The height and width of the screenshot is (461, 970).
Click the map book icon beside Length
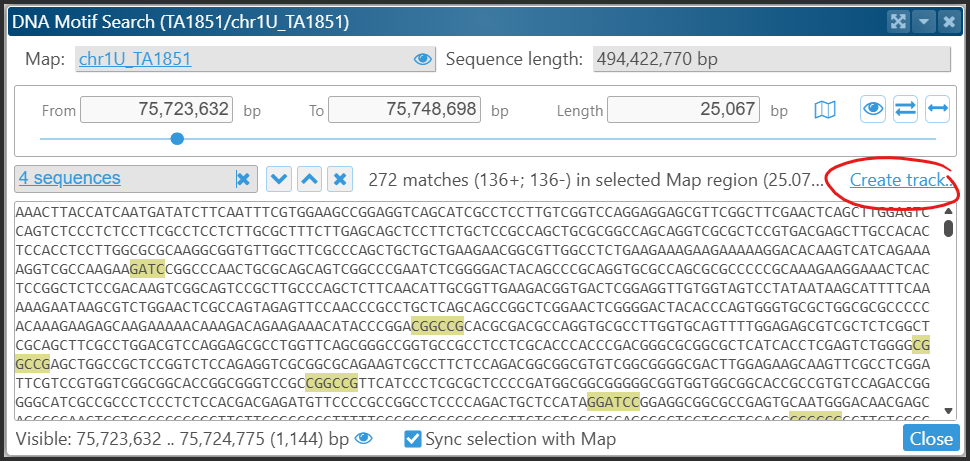825,110
